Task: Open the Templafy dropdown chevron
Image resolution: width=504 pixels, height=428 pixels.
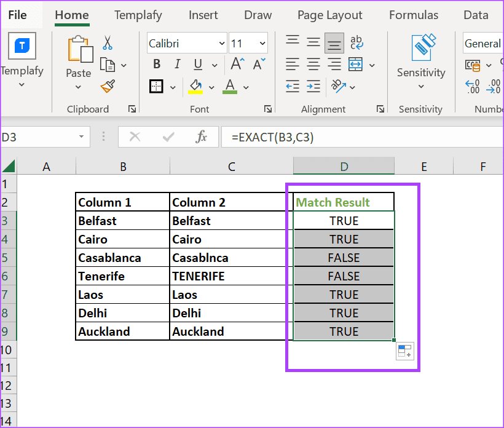Action: 22,85
